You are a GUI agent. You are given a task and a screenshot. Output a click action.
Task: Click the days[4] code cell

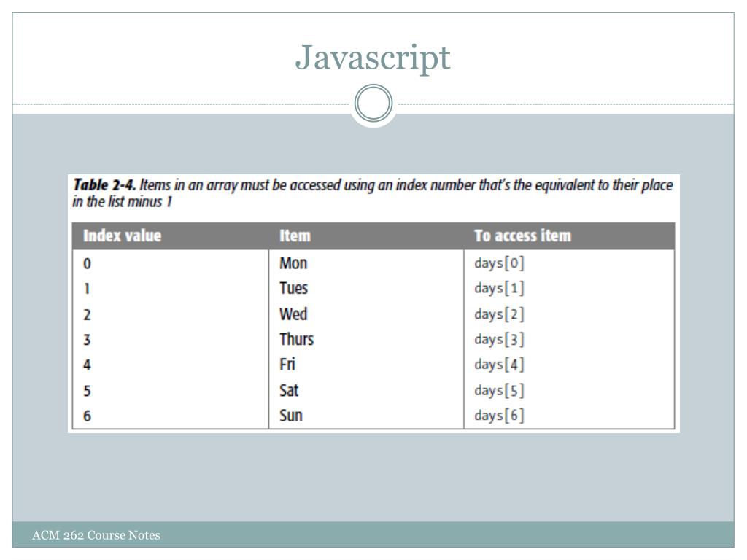[x=499, y=365]
